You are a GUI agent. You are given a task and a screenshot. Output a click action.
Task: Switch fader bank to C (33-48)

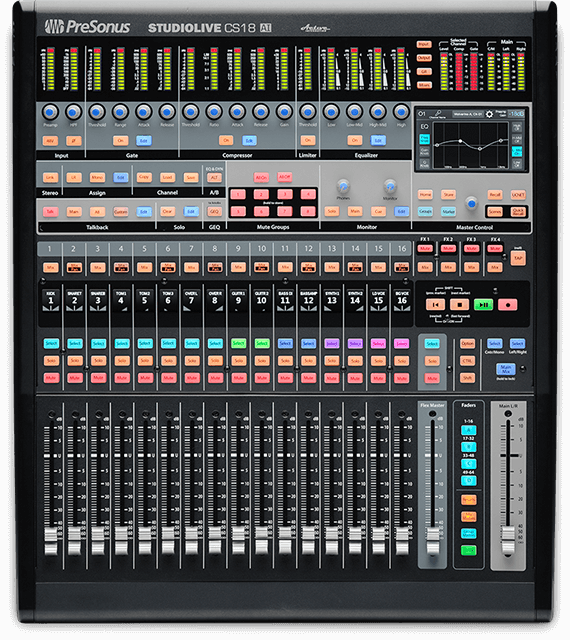coord(468,464)
